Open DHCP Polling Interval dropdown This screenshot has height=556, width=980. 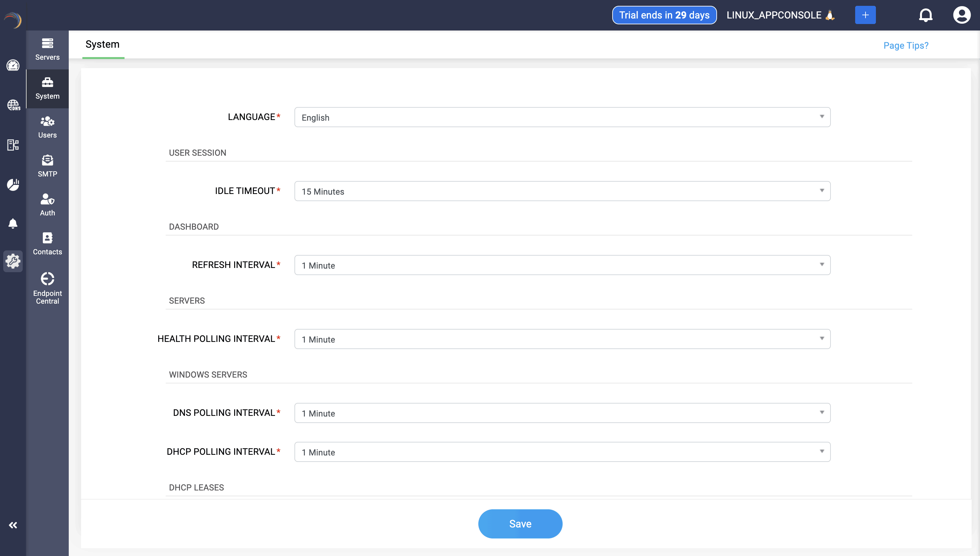[x=562, y=452]
